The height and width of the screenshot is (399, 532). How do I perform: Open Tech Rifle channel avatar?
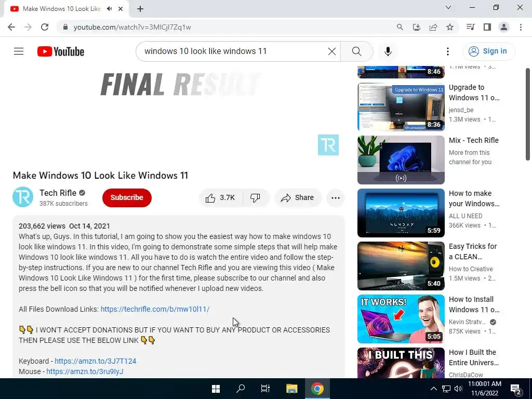coord(23,197)
